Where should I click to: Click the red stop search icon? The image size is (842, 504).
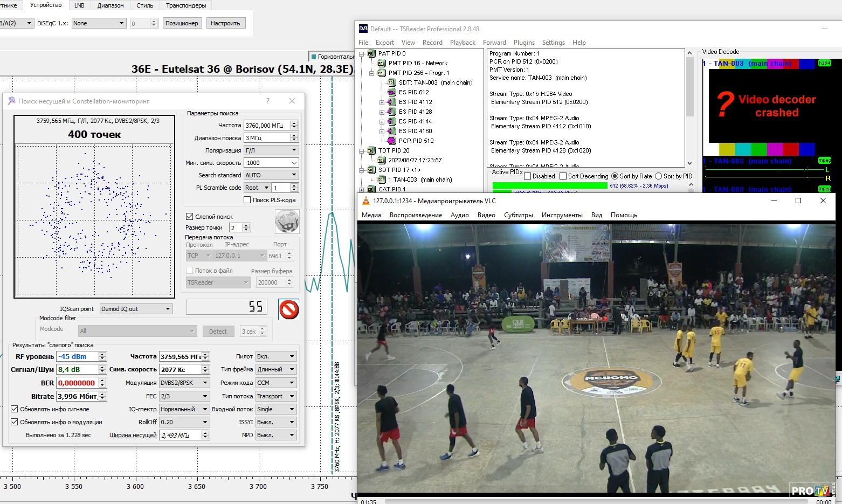(x=288, y=309)
